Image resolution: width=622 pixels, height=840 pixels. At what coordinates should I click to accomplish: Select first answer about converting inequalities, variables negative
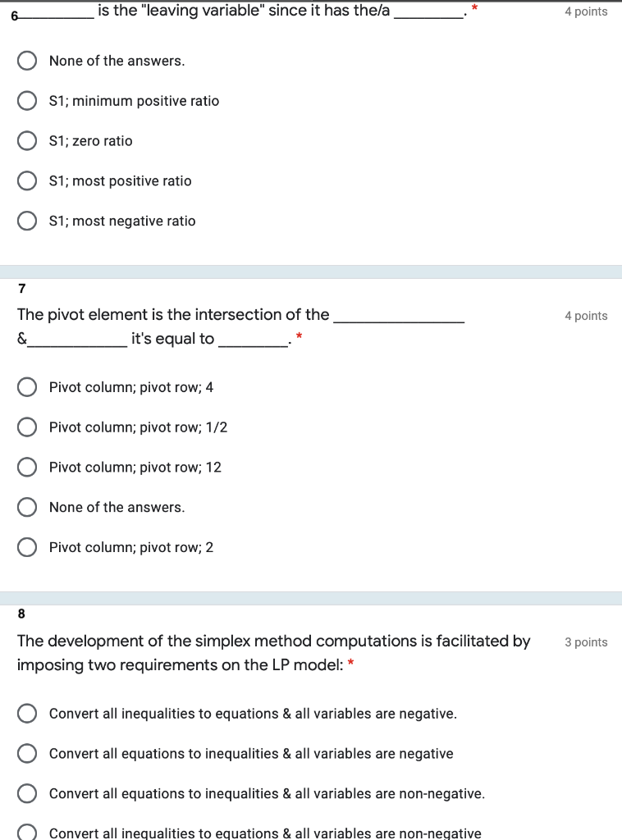tap(27, 713)
